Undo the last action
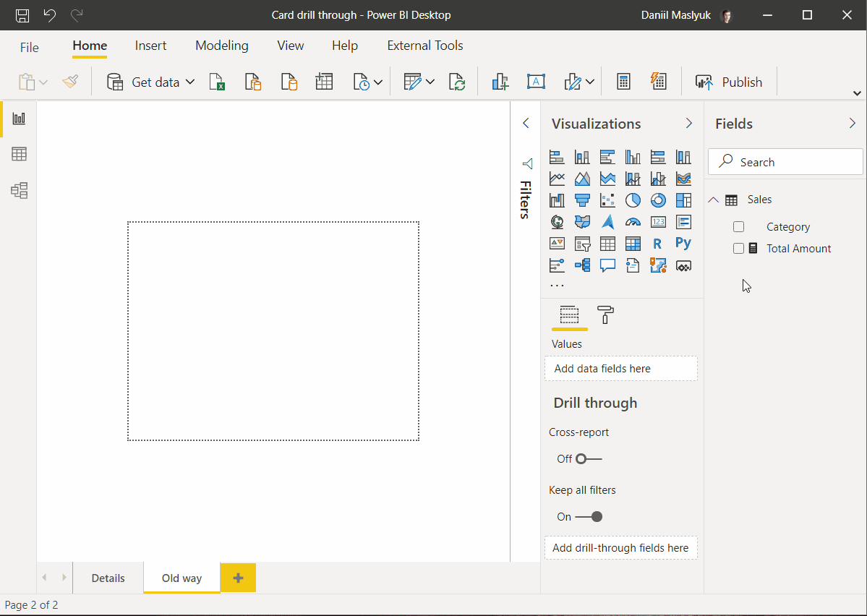 click(50, 15)
